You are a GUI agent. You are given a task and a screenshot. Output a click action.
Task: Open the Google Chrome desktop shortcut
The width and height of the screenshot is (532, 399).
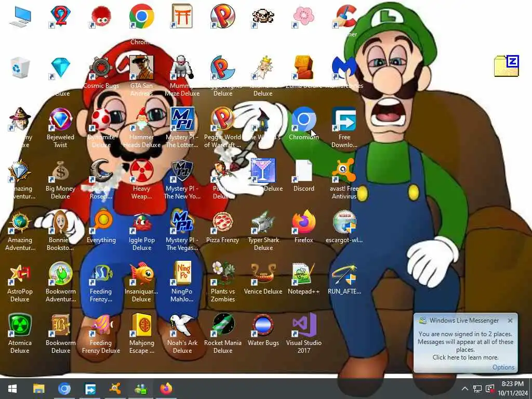coord(141,16)
